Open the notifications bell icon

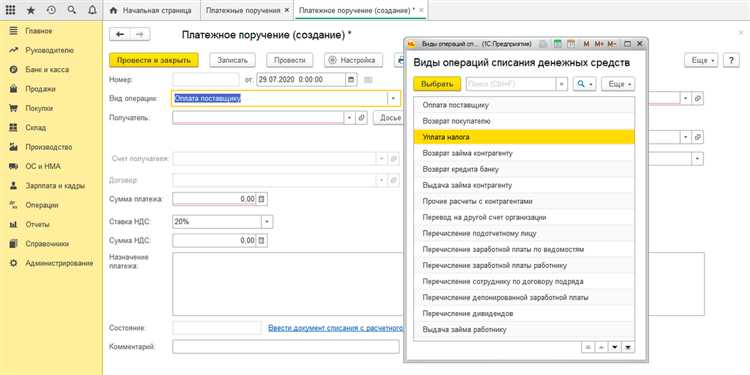(x=92, y=10)
